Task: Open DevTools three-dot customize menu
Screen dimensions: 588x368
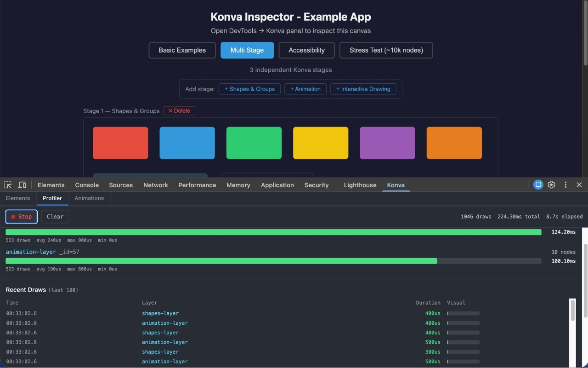Action: coord(565,184)
